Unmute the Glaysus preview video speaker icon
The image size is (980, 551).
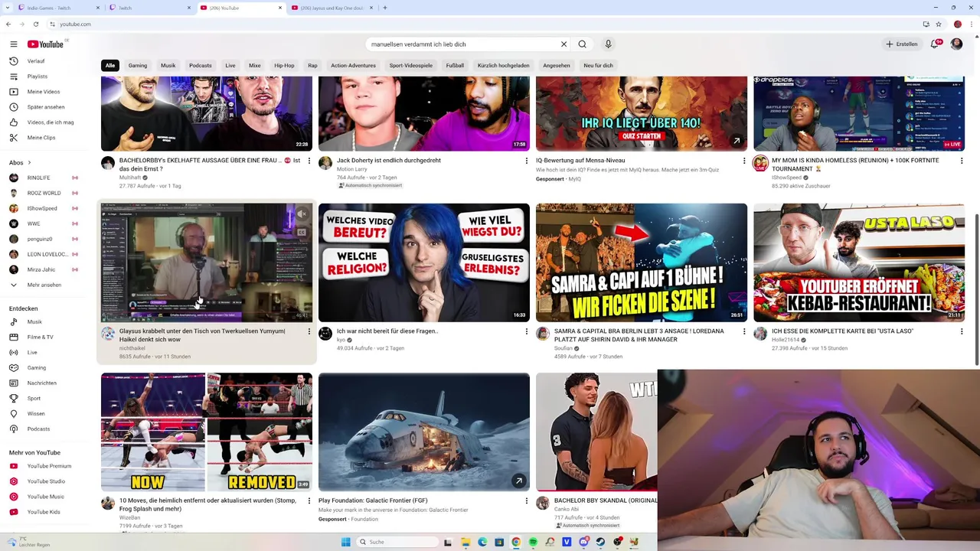[x=302, y=214]
